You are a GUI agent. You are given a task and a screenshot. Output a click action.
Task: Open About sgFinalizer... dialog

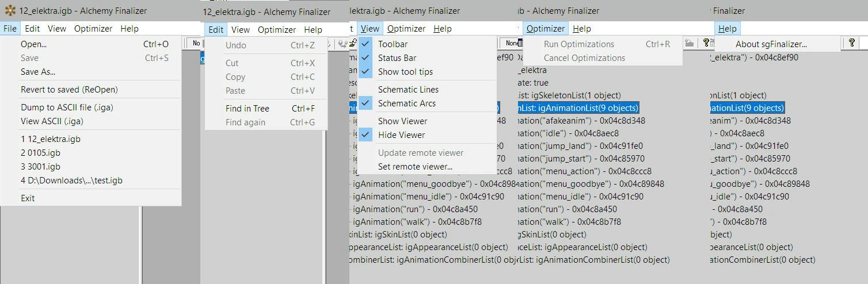[777, 44]
